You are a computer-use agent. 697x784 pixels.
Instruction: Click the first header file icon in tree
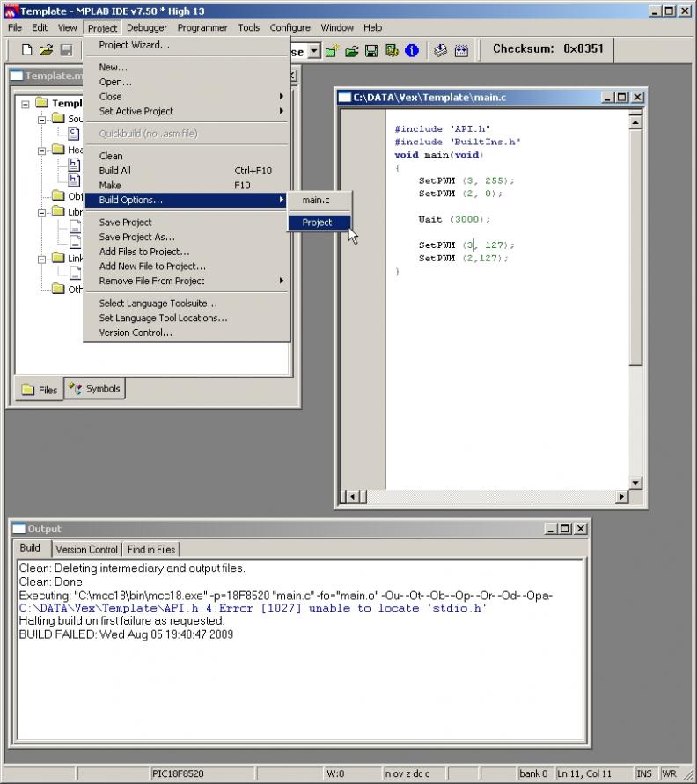[74, 164]
